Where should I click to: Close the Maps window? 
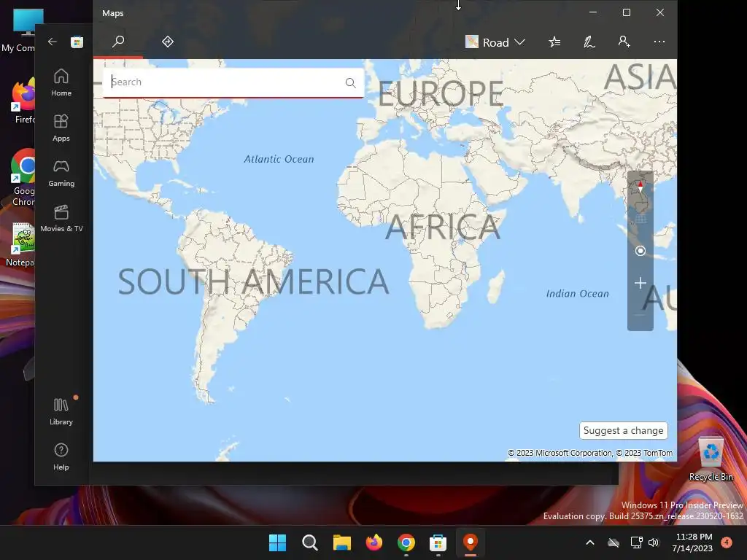click(x=659, y=12)
